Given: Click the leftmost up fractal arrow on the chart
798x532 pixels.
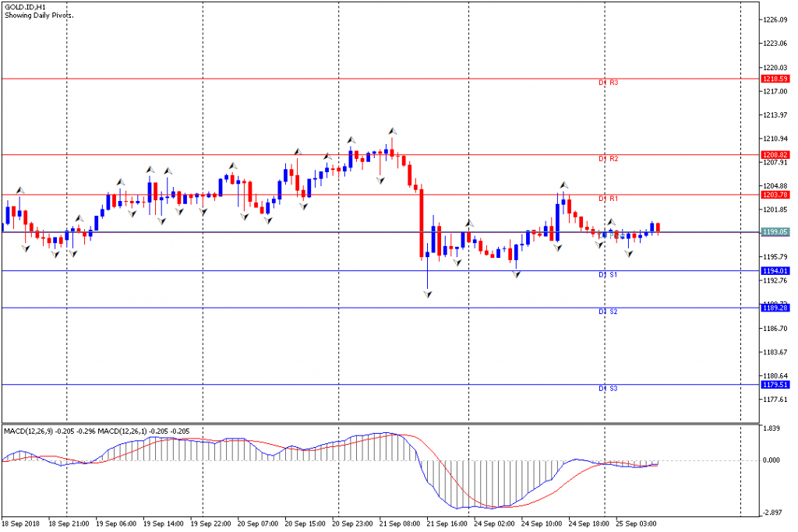Looking at the screenshot, I should coord(19,190).
